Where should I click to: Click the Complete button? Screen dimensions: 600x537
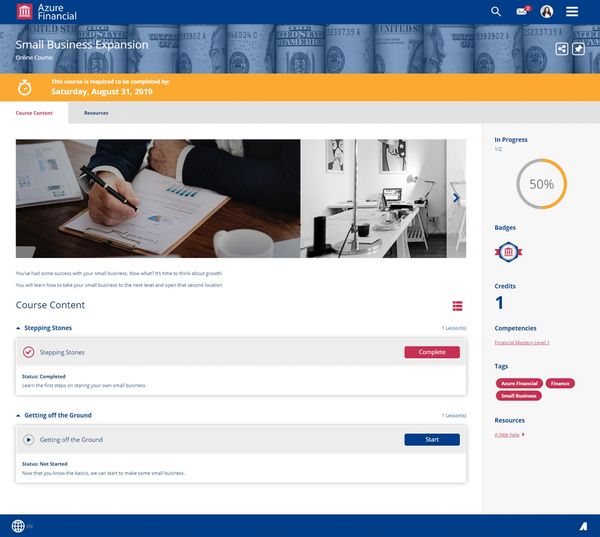coord(432,352)
